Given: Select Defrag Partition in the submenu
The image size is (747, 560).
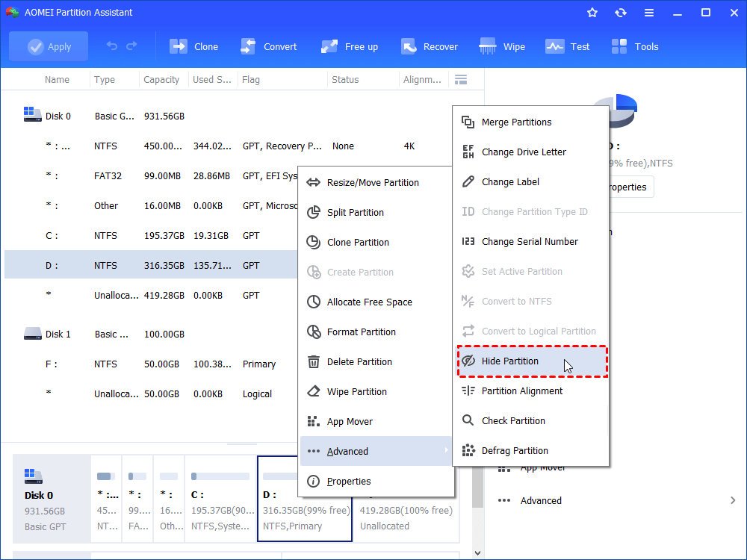Looking at the screenshot, I should coord(530,450).
